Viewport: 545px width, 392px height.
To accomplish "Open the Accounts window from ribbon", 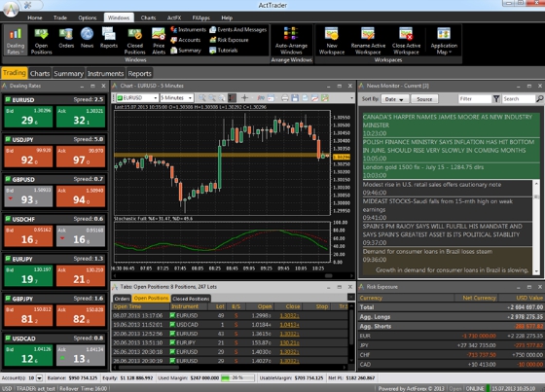I will click(x=186, y=40).
